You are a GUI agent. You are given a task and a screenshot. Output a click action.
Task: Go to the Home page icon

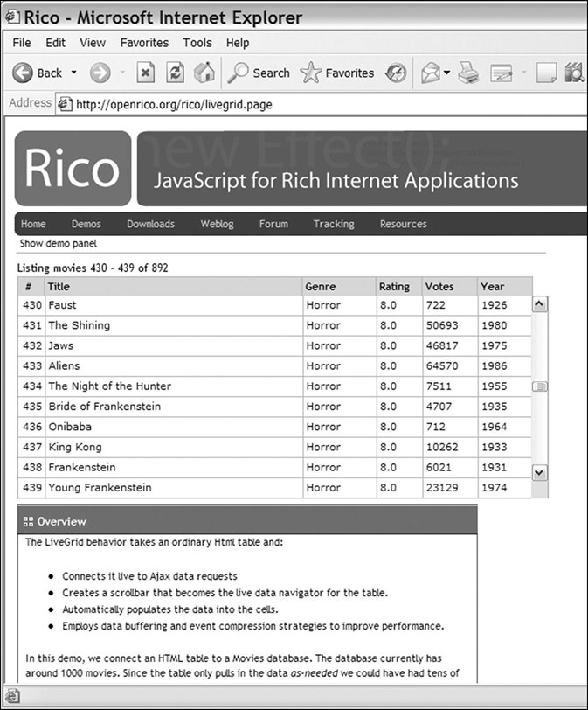coord(204,73)
